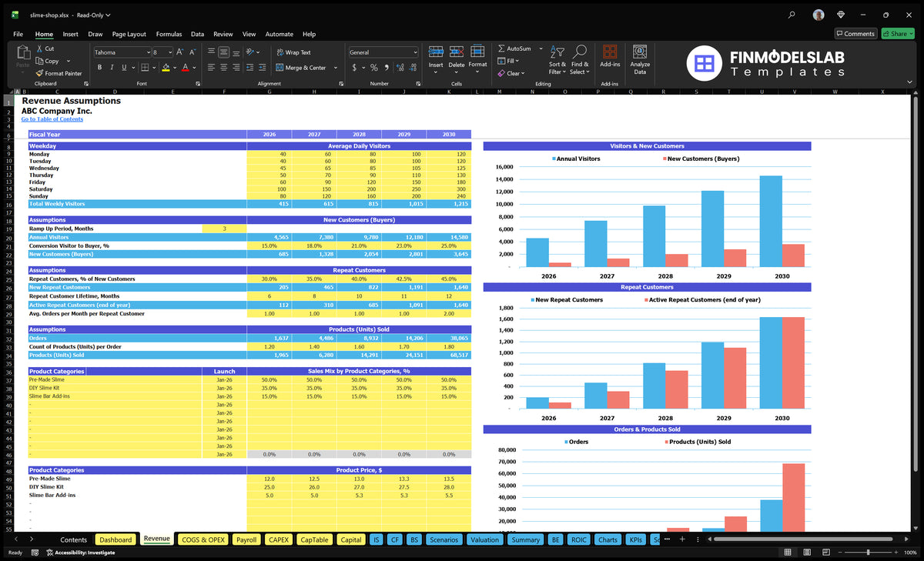Apply the yellow Fill Color bucket
Screen dimensions: 924x561
(166, 68)
